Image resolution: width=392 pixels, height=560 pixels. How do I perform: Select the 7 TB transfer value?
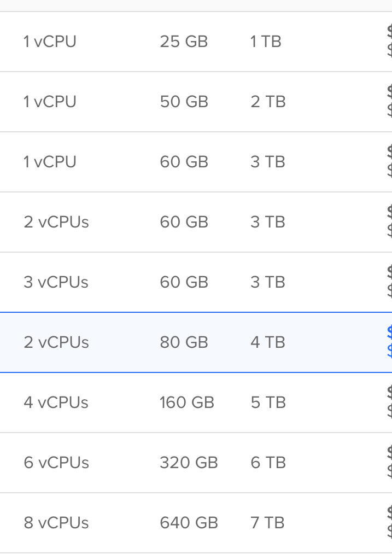point(267,523)
